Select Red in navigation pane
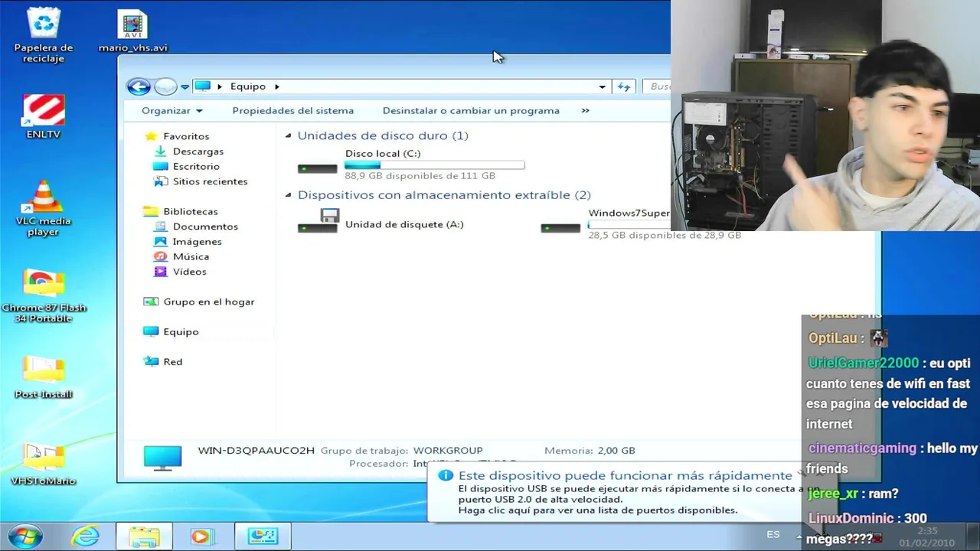 click(172, 362)
